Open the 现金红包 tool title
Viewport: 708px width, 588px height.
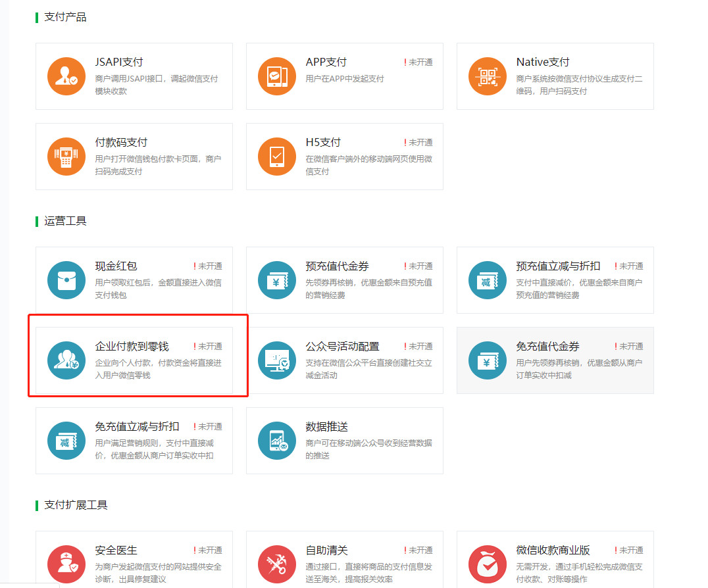[x=116, y=266]
